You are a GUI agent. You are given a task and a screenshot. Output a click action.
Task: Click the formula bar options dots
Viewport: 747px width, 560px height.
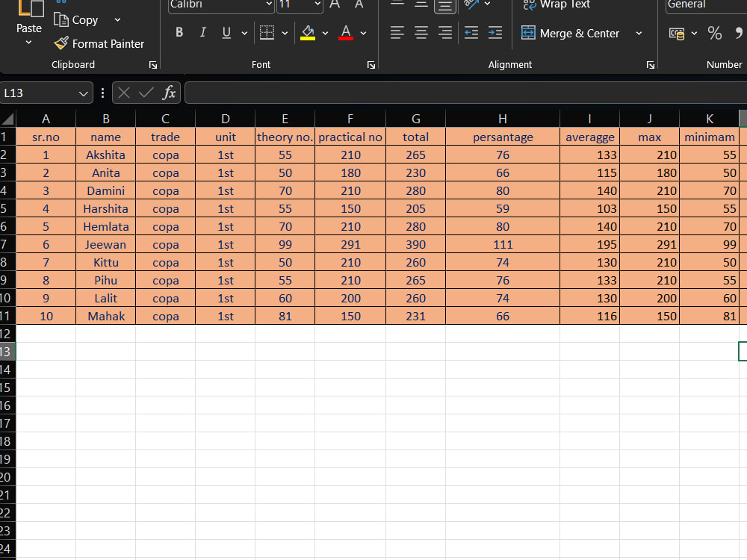coord(102,93)
